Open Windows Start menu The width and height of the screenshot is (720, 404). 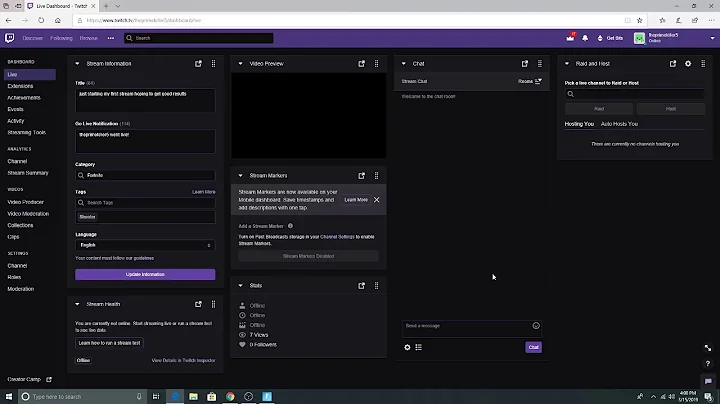coord(9,396)
